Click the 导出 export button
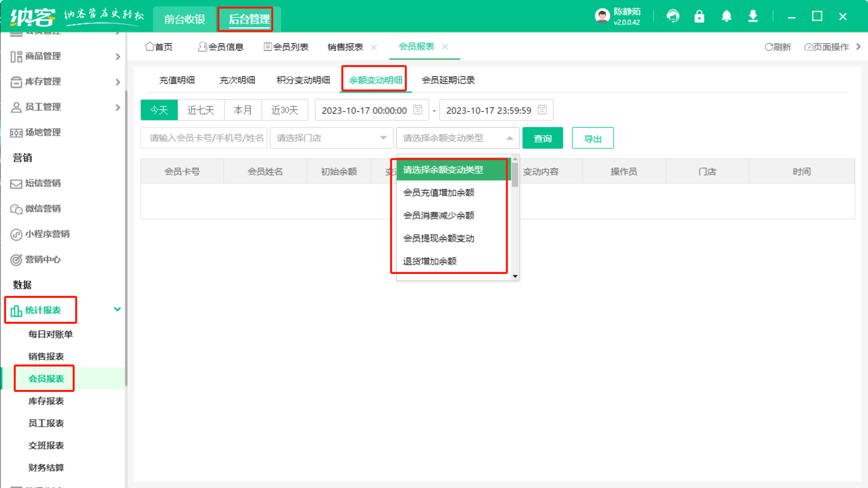Viewport: 868px width, 488px height. [x=593, y=138]
